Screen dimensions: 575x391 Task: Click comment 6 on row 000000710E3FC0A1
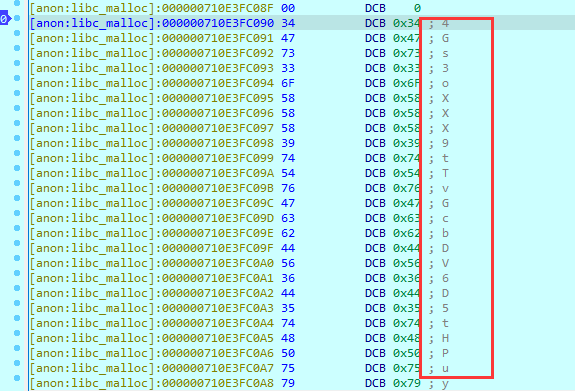[x=445, y=278]
